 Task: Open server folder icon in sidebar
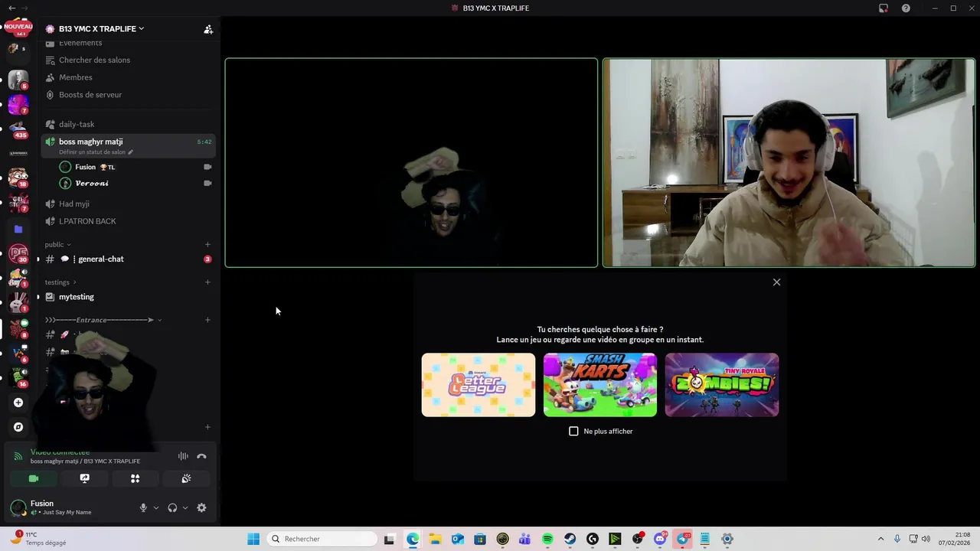coord(18,229)
